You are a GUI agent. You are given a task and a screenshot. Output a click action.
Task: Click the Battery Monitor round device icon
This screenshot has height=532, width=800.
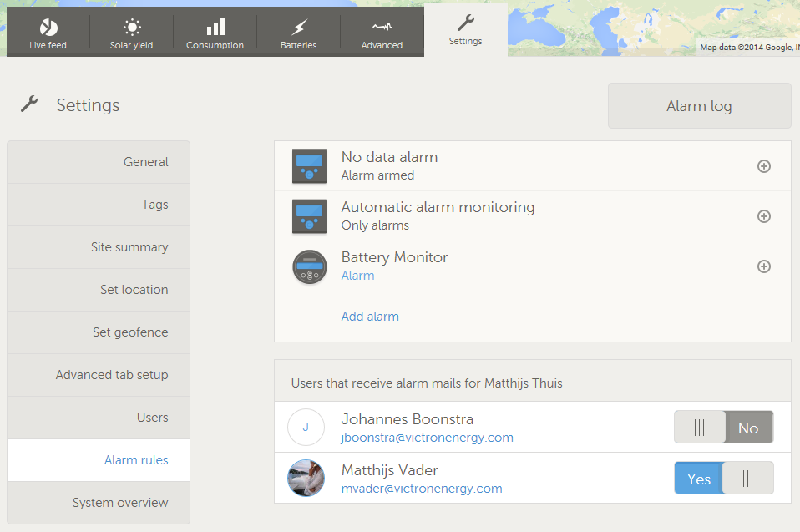(x=309, y=266)
